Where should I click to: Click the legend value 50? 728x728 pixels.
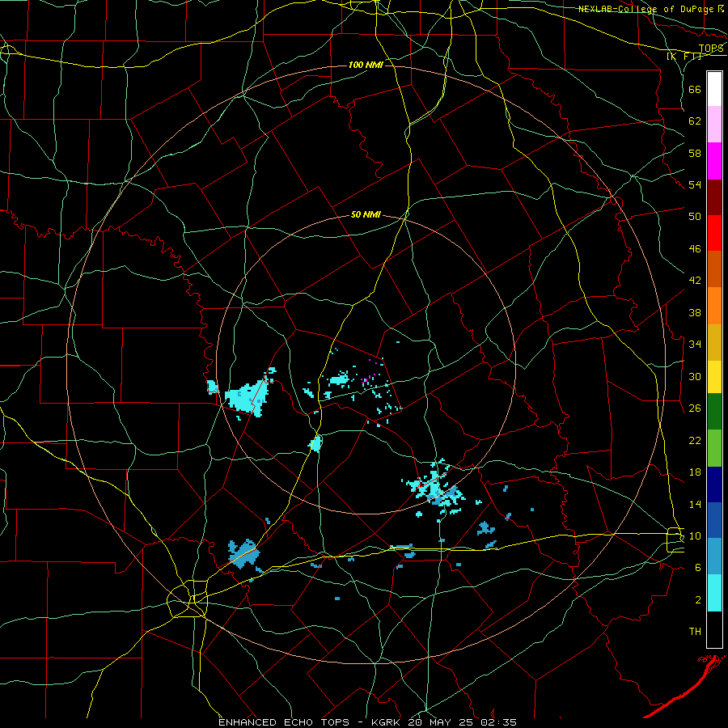[695, 216]
